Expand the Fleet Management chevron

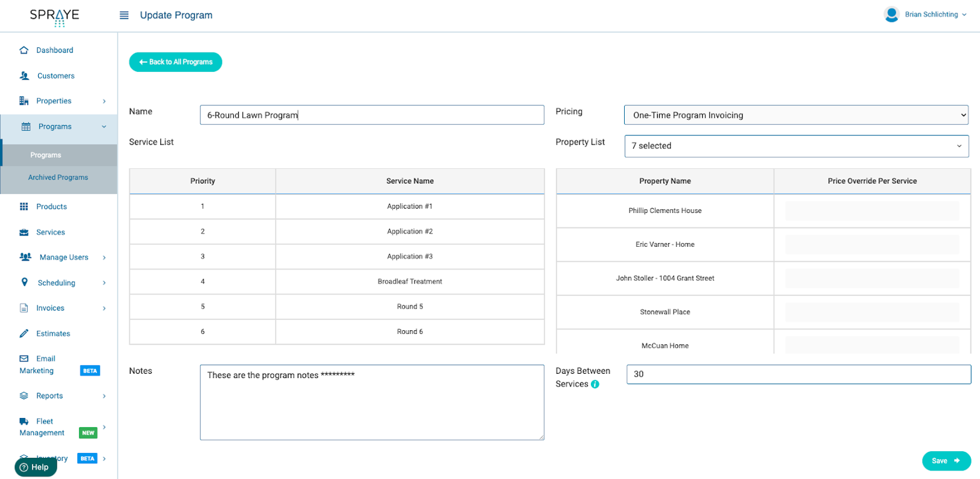click(x=104, y=427)
